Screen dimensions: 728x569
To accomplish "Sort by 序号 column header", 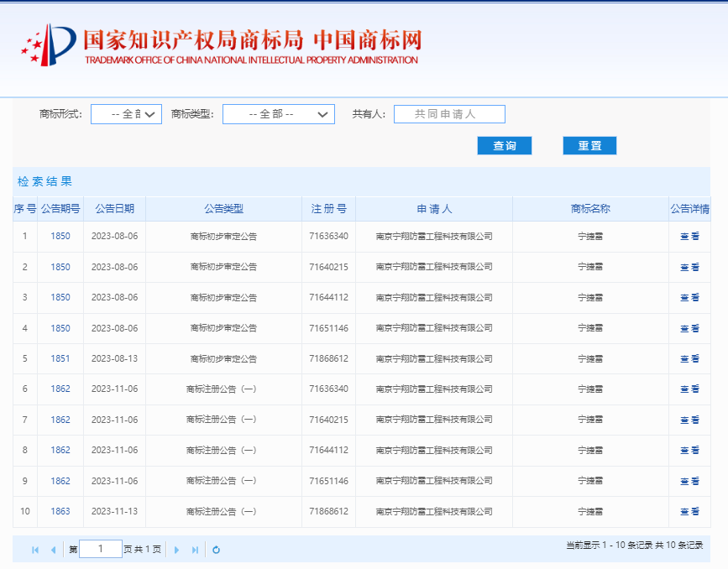I will coord(25,209).
